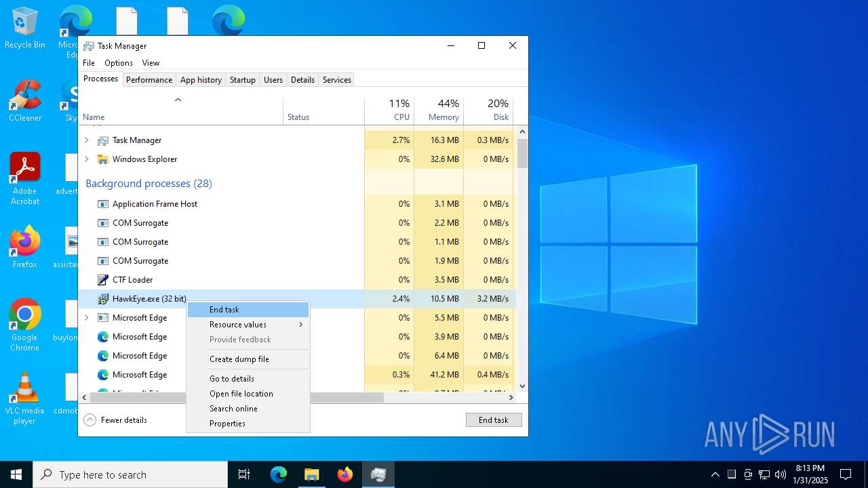Click in the taskbar search box
Viewport: 868px width, 488px height.
130,474
